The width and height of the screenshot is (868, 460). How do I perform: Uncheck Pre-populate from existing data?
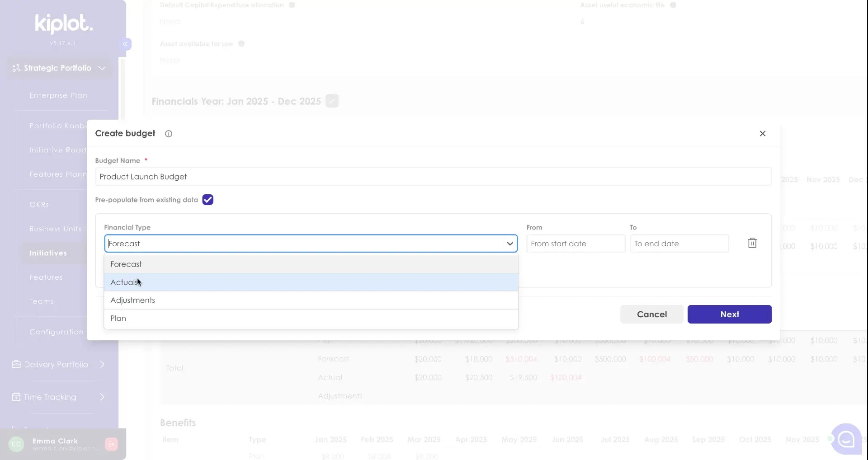coord(208,200)
